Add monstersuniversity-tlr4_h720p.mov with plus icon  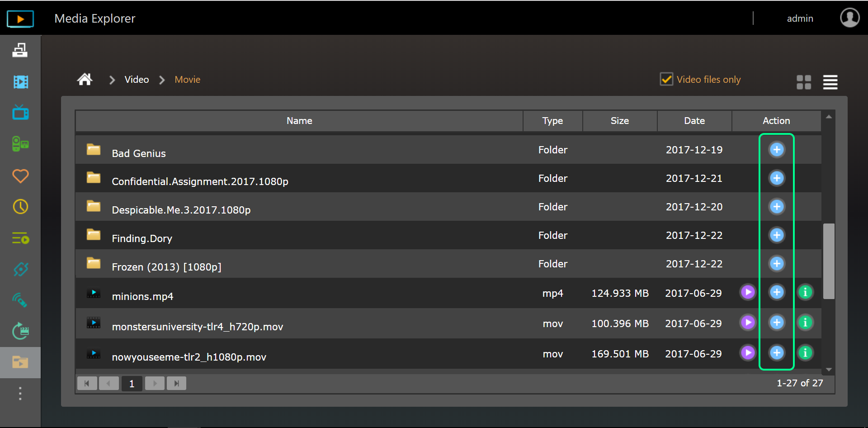(x=777, y=322)
